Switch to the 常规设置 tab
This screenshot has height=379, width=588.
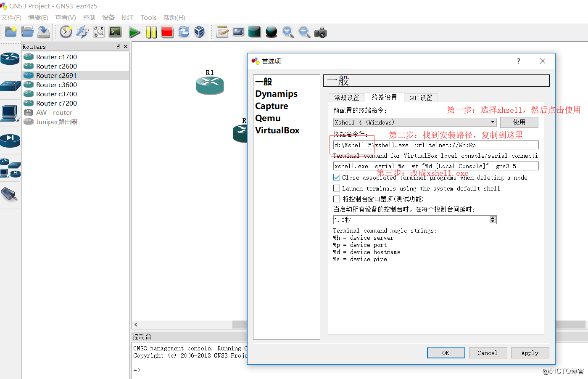[x=347, y=98]
